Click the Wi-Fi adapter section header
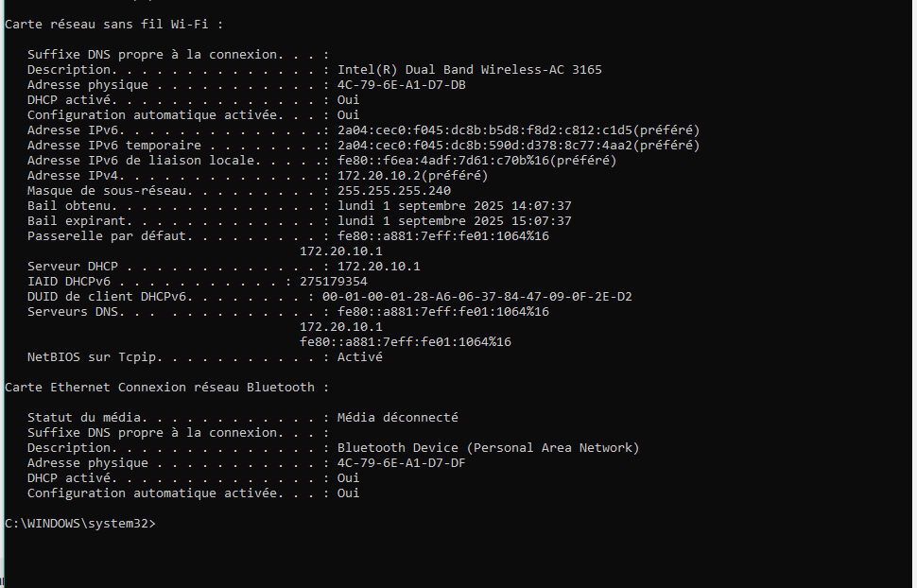This screenshot has width=917, height=588. [114, 25]
